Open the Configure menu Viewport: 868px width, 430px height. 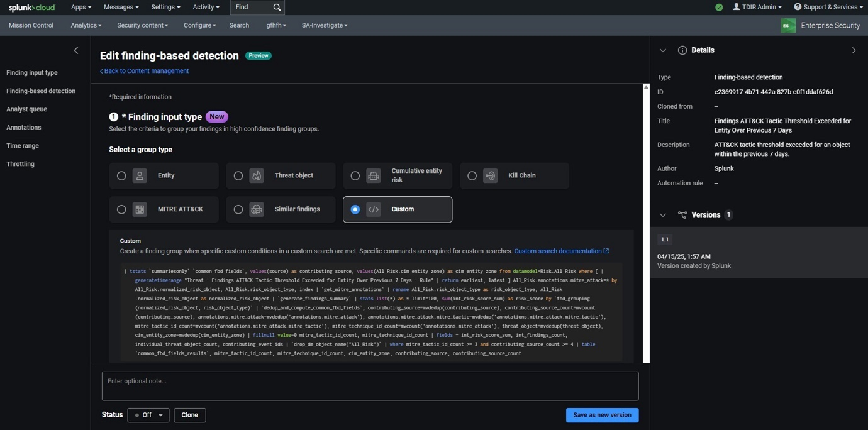[x=200, y=25]
